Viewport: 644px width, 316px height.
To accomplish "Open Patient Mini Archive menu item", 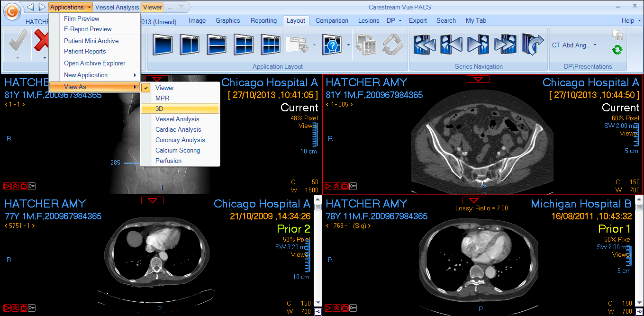I will (x=95, y=41).
